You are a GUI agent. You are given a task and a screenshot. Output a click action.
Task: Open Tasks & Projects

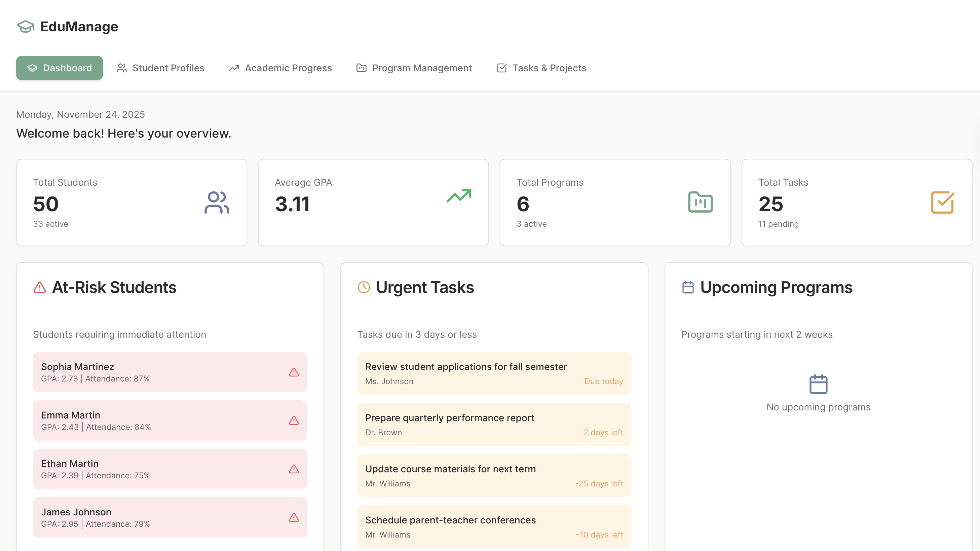click(x=541, y=68)
